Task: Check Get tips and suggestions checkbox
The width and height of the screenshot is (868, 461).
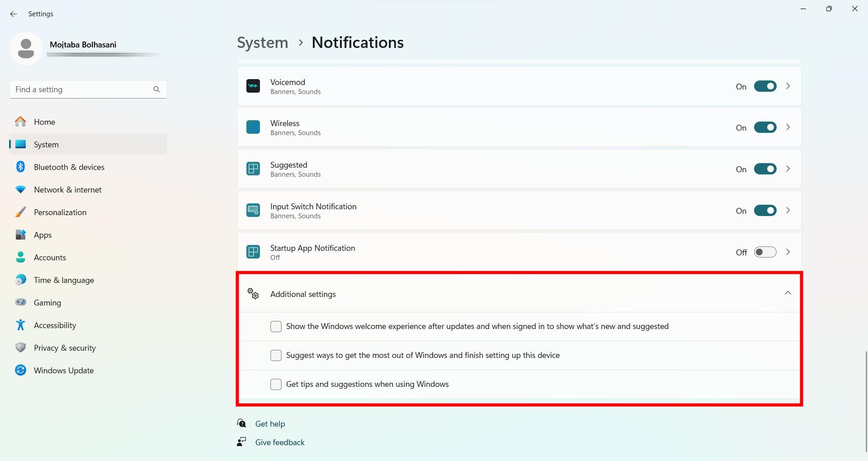Action: pyautogui.click(x=276, y=384)
